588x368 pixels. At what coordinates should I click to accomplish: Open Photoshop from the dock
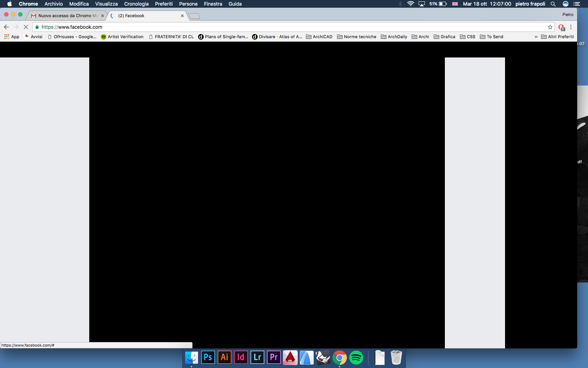[x=208, y=357]
